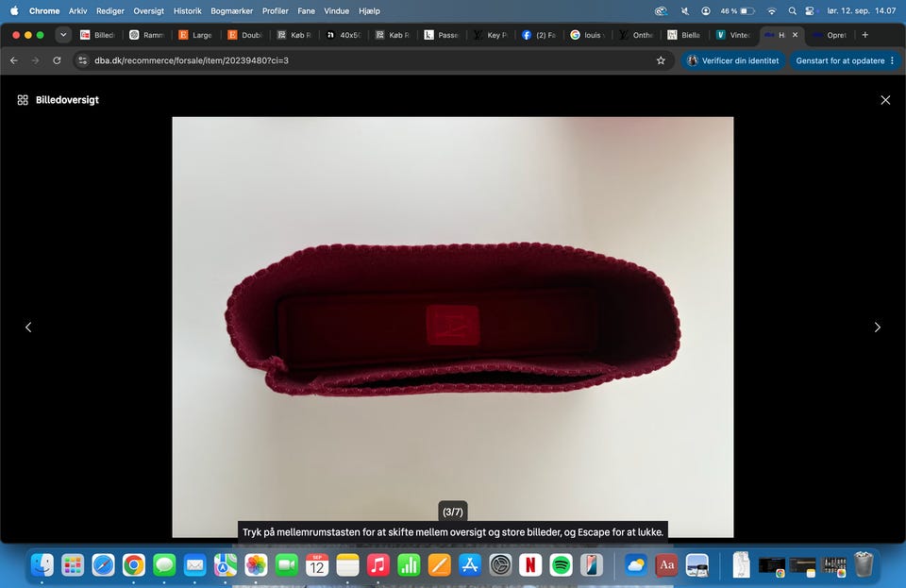This screenshot has height=588, width=906.
Task: Open the Trash in the Dock
Action: [x=864, y=564]
